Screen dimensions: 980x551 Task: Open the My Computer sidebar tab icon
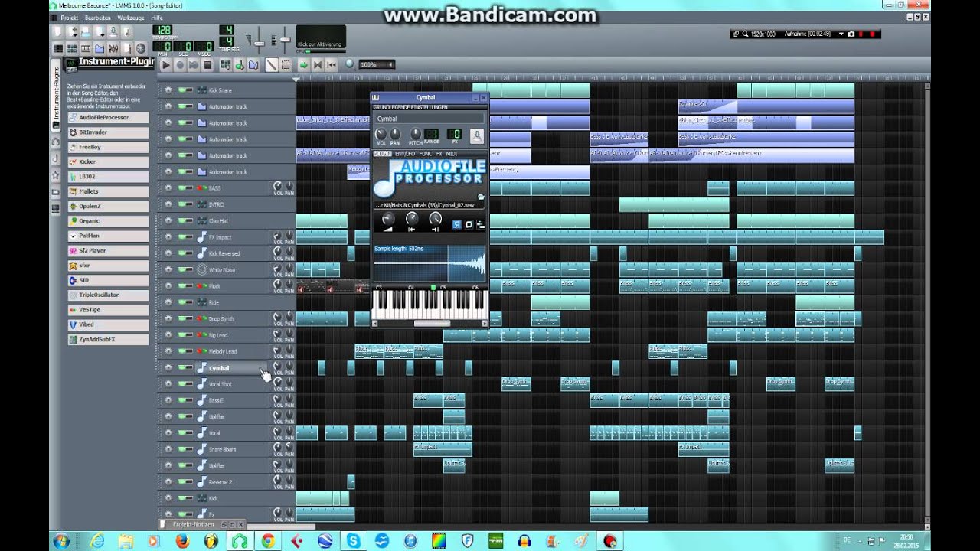[56, 207]
